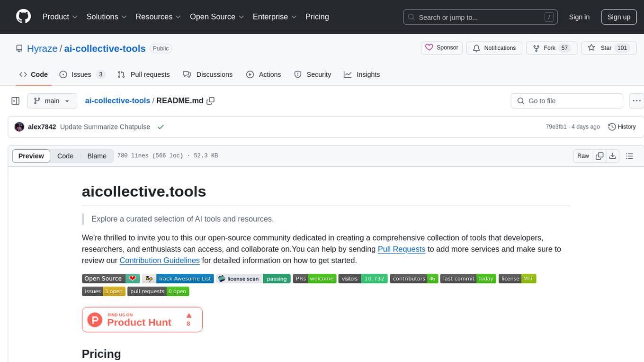Click the aicollective.tools heading
Screen dimensions: 644x362
(144, 191)
